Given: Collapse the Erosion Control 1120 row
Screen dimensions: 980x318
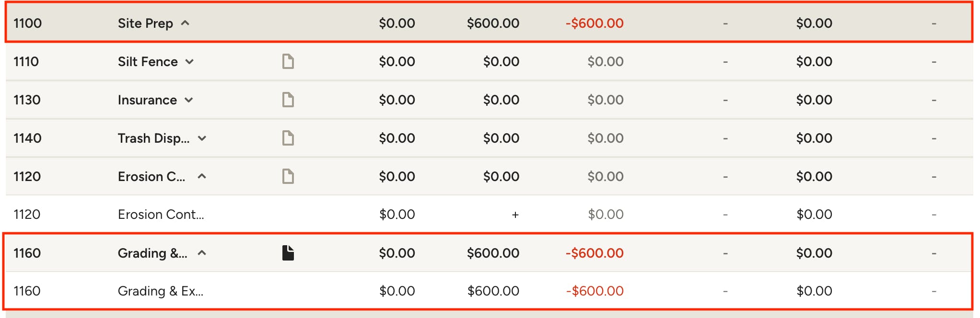Looking at the screenshot, I should (202, 176).
